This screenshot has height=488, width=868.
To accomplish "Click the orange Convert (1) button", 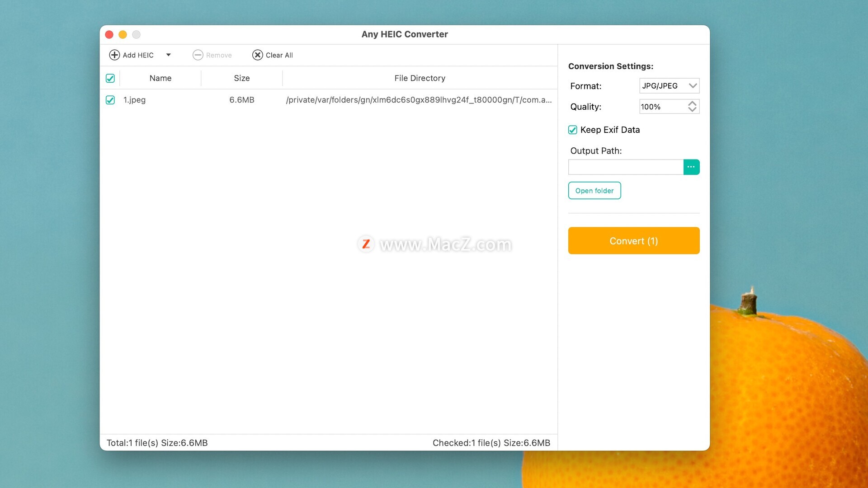I will pos(634,241).
